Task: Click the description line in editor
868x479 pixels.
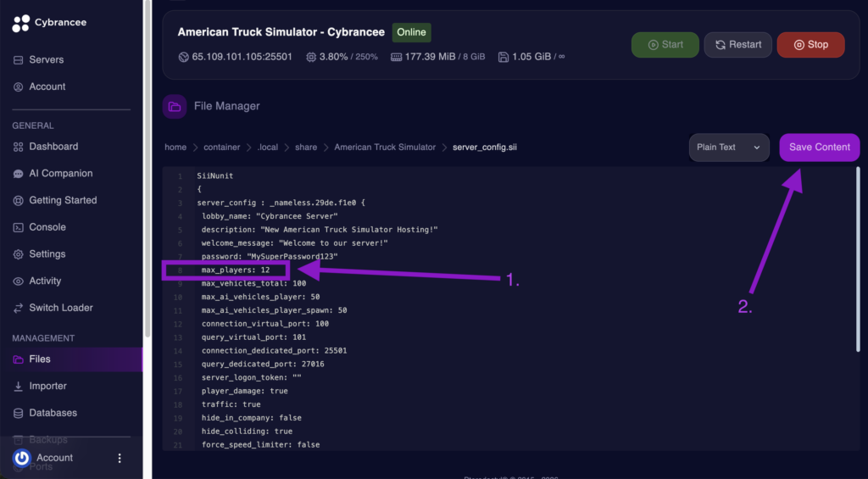Action: tap(320, 230)
